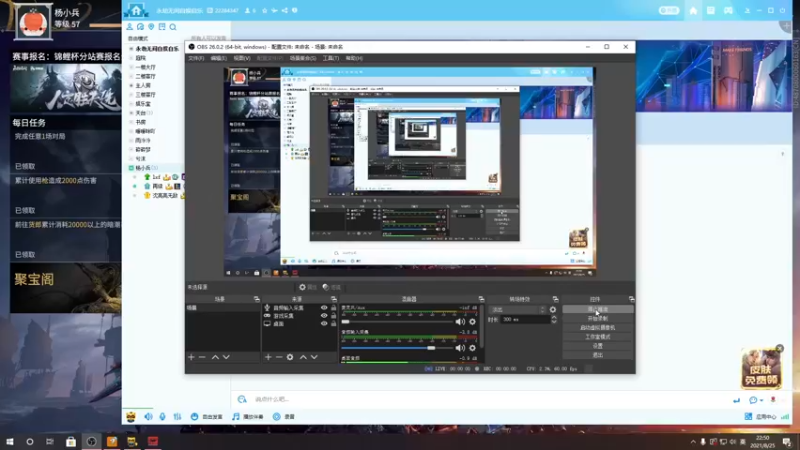
Task: Adjust the second mixer channel blue volume slider
Action: (x=397, y=348)
